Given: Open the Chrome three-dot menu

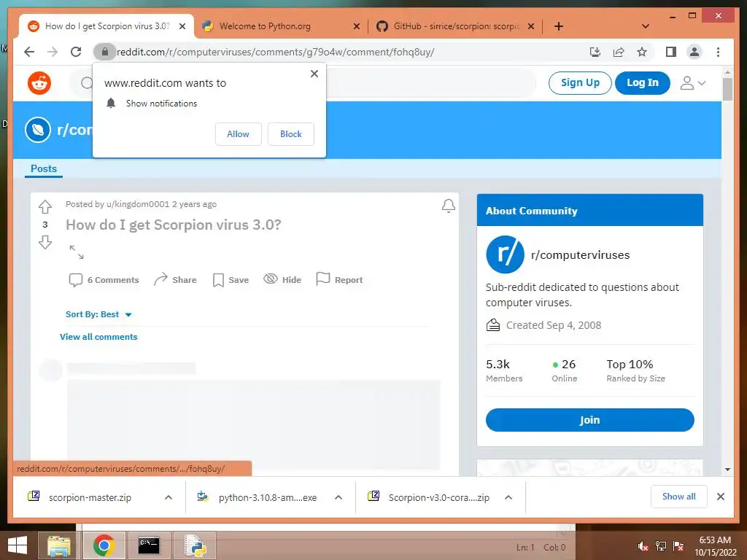Looking at the screenshot, I should pyautogui.click(x=718, y=52).
